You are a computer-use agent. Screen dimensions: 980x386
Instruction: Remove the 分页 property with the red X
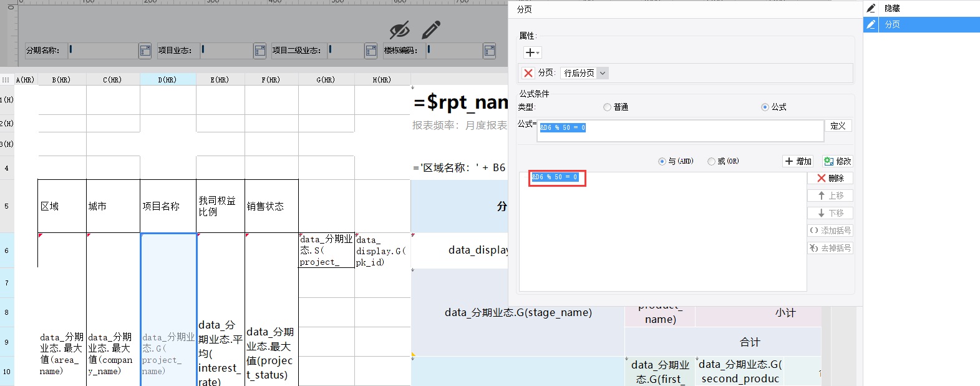528,73
